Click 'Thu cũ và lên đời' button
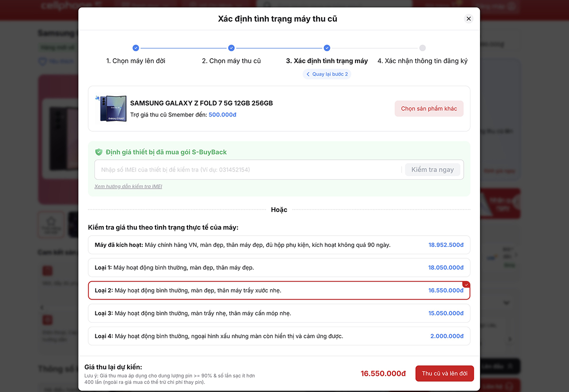The width and height of the screenshot is (569, 392). (x=445, y=374)
